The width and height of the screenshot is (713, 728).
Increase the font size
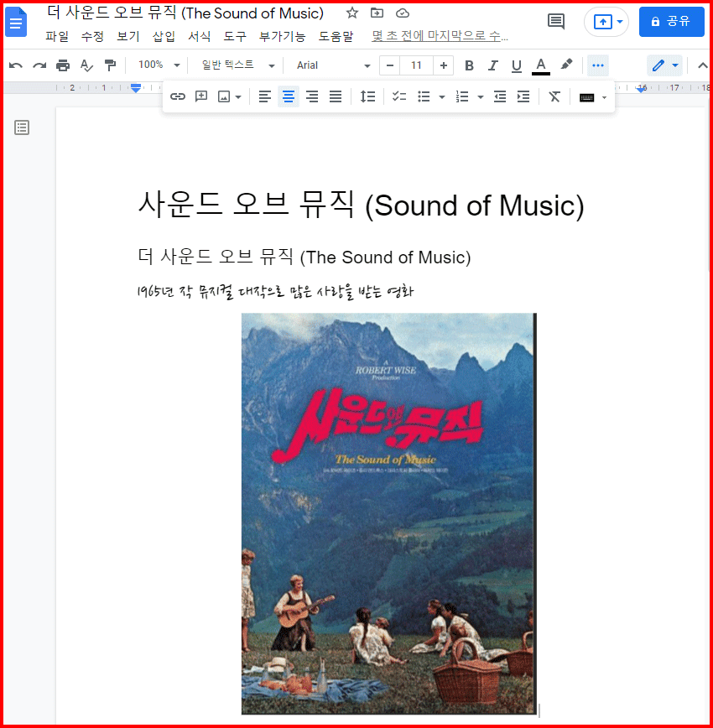tap(444, 65)
